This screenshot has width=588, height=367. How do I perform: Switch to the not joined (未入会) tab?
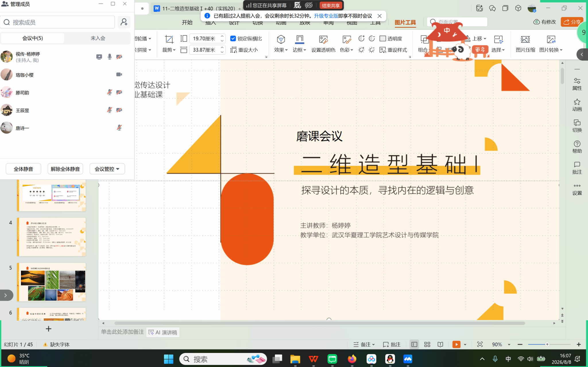coord(98,38)
